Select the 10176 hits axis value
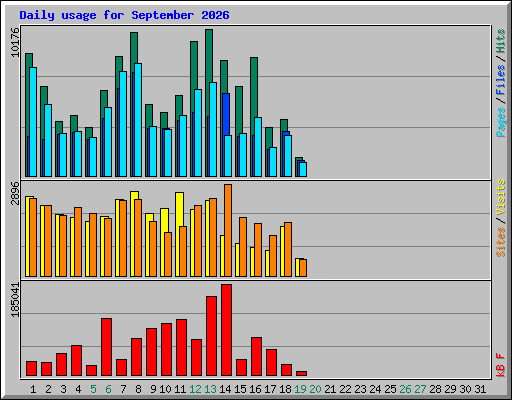The width and height of the screenshot is (512, 400). coord(15,42)
